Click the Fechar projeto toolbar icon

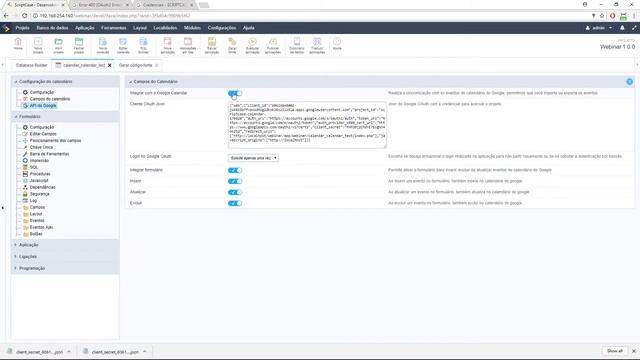[x=79, y=45]
